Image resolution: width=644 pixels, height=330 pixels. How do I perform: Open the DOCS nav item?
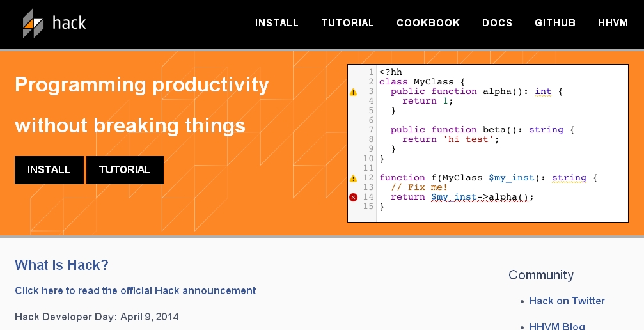tap(497, 23)
